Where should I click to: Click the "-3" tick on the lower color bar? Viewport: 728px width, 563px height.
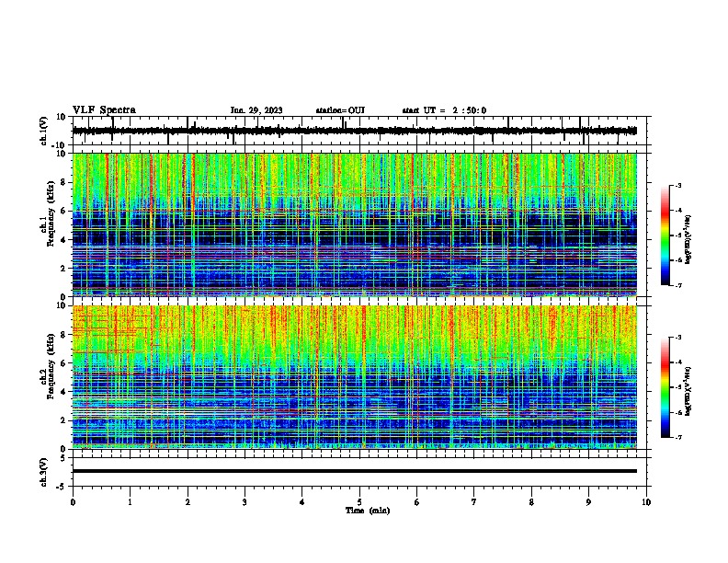click(678, 338)
